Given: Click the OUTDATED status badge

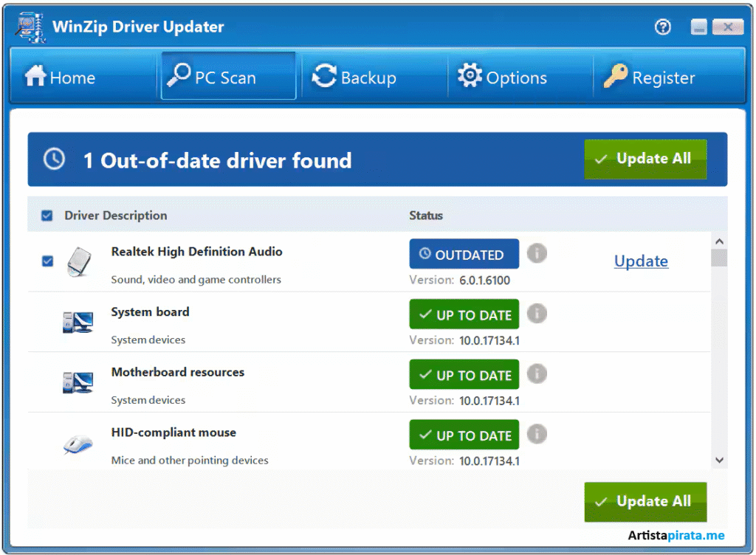Looking at the screenshot, I should 464,254.
